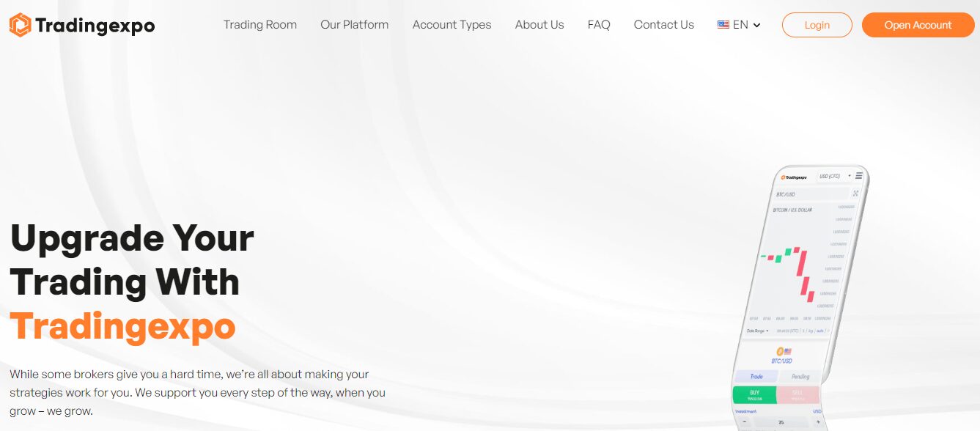
Task: Visit the FAQ section
Action: coord(599,25)
